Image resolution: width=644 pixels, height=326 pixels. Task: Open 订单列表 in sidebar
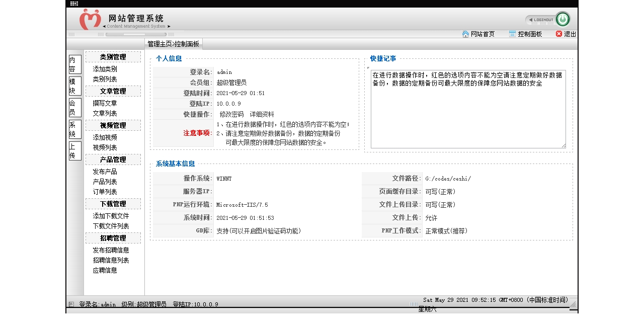coord(105,192)
